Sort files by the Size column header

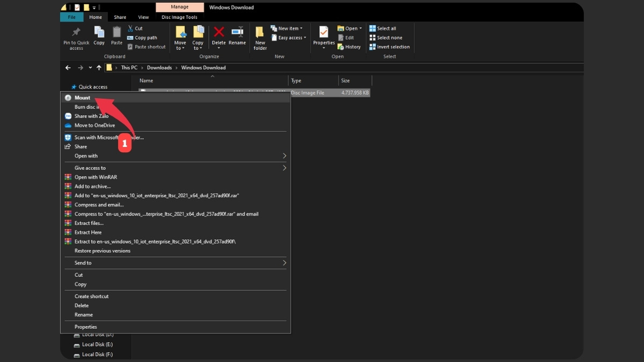tap(346, 80)
